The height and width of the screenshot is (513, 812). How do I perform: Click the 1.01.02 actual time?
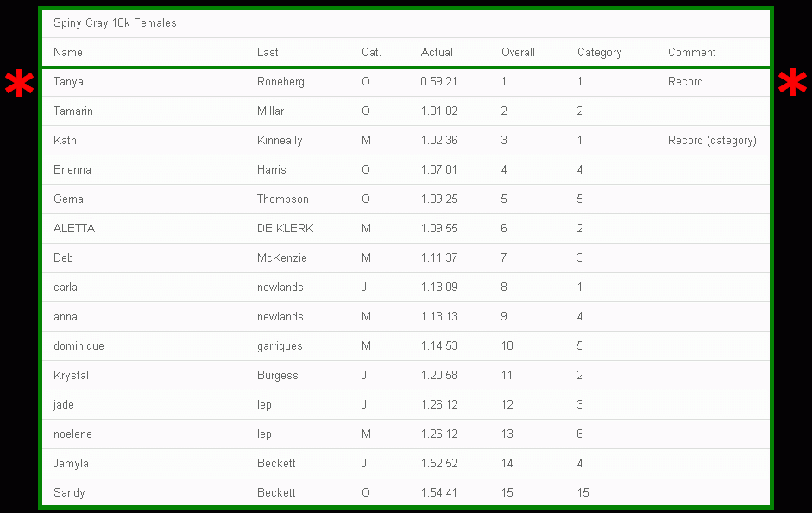pyautogui.click(x=439, y=111)
